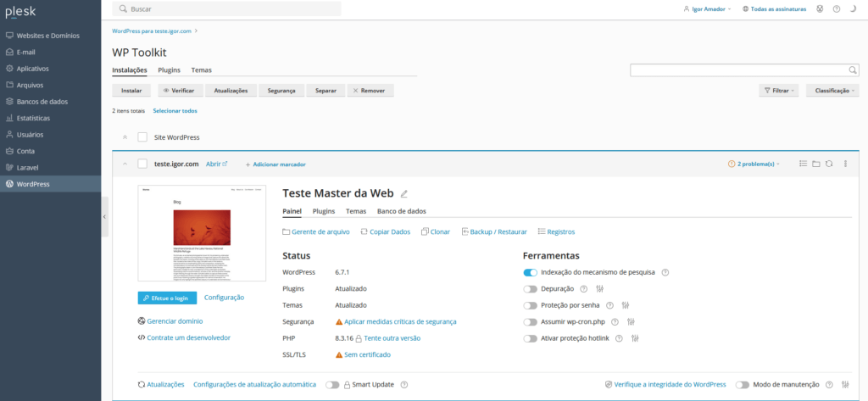Open the site's Temas tab
The image size is (868, 401).
356,211
